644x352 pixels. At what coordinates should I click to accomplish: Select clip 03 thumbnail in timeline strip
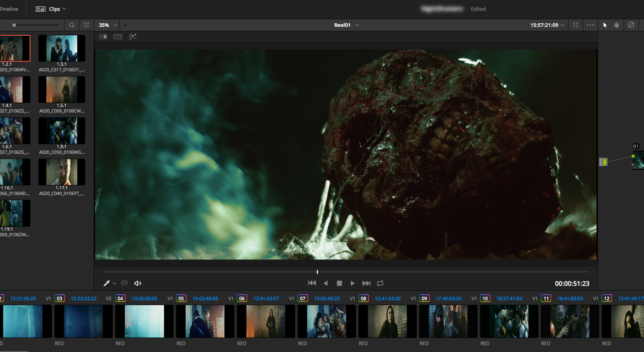83,321
